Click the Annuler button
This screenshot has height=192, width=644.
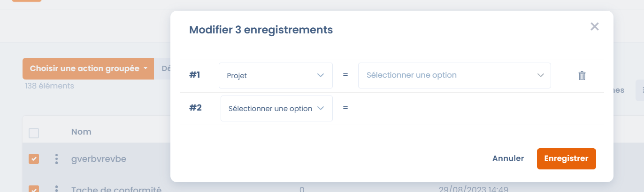[x=508, y=159]
